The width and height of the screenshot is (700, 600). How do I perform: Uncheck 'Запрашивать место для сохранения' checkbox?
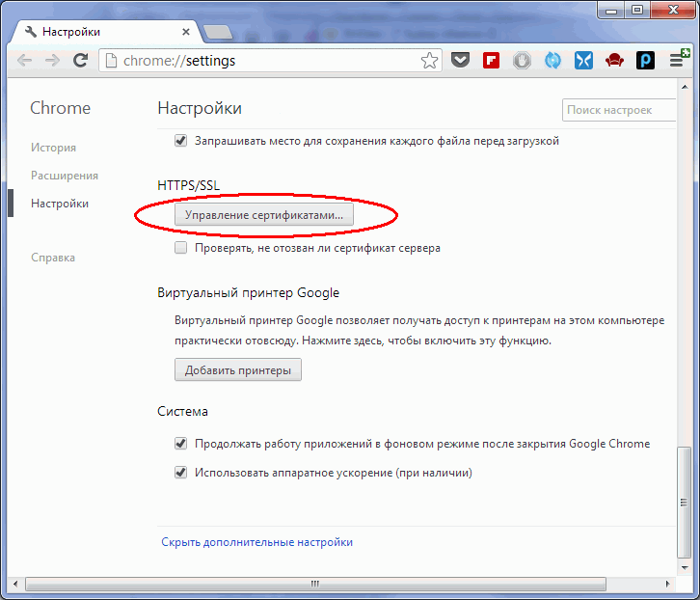coord(180,141)
